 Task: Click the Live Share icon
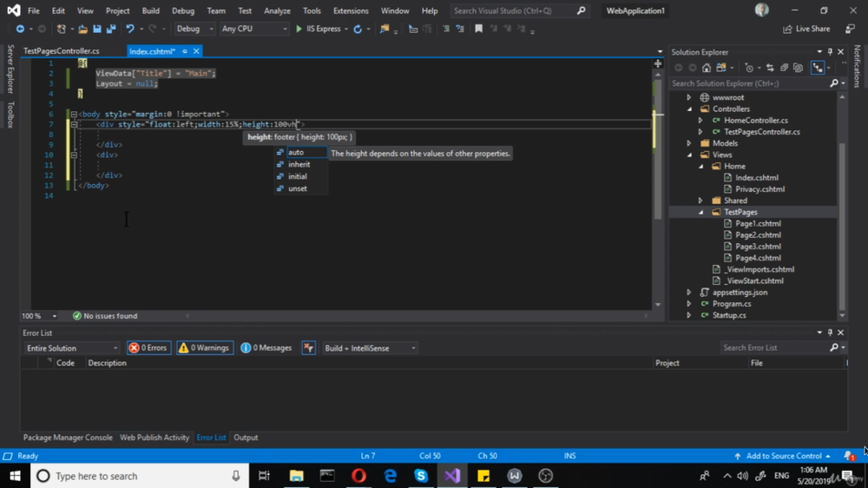787,29
